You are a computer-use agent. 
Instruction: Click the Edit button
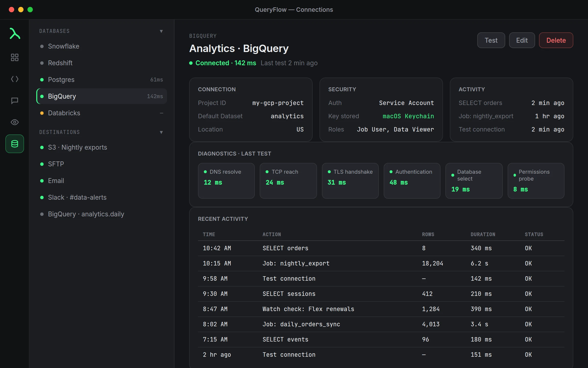coord(522,40)
